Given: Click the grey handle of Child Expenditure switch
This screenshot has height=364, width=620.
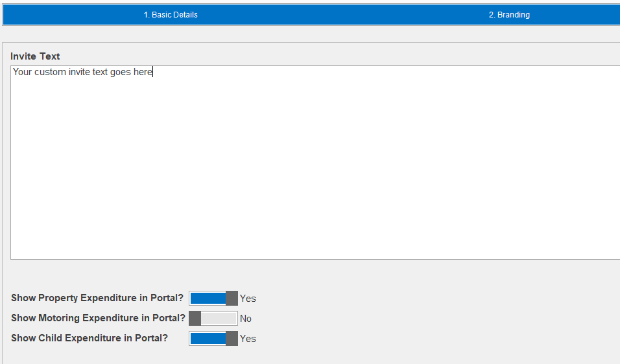Looking at the screenshot, I should tap(232, 338).
